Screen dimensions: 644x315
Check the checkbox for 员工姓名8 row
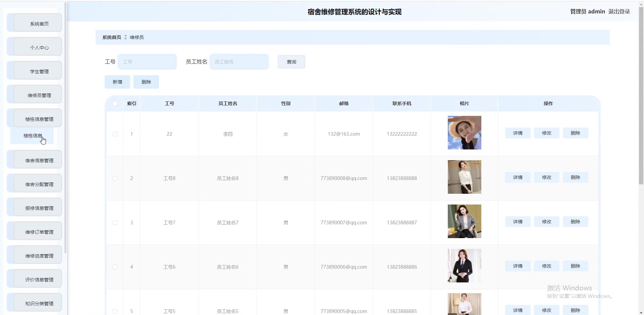coord(115,178)
